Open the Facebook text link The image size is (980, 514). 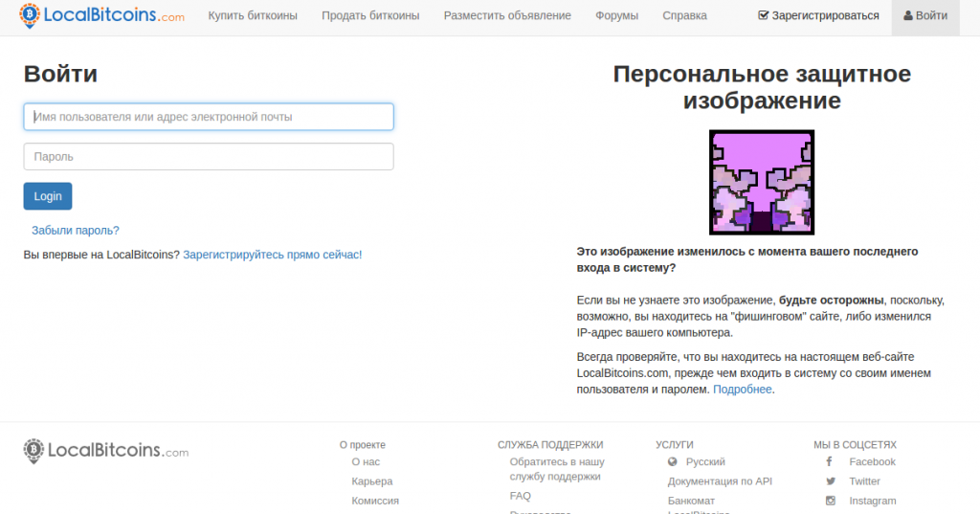873,462
